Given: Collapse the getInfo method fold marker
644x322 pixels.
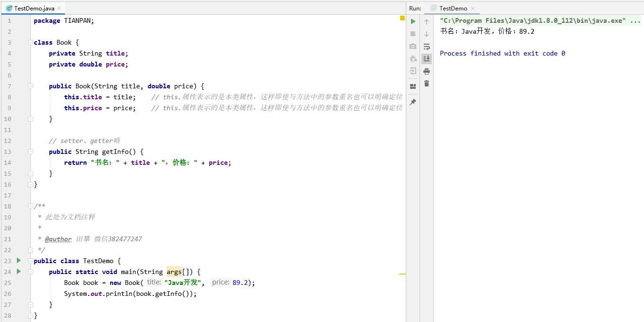Looking at the screenshot, I should tap(30, 152).
